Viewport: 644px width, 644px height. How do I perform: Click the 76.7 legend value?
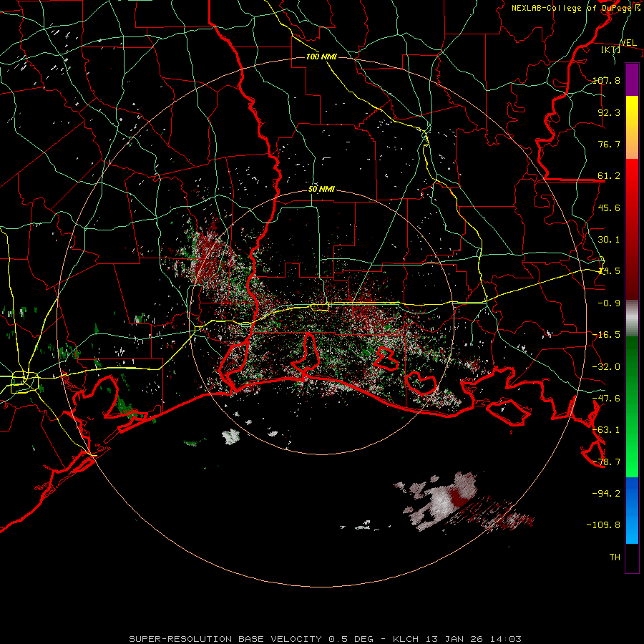[x=609, y=144]
